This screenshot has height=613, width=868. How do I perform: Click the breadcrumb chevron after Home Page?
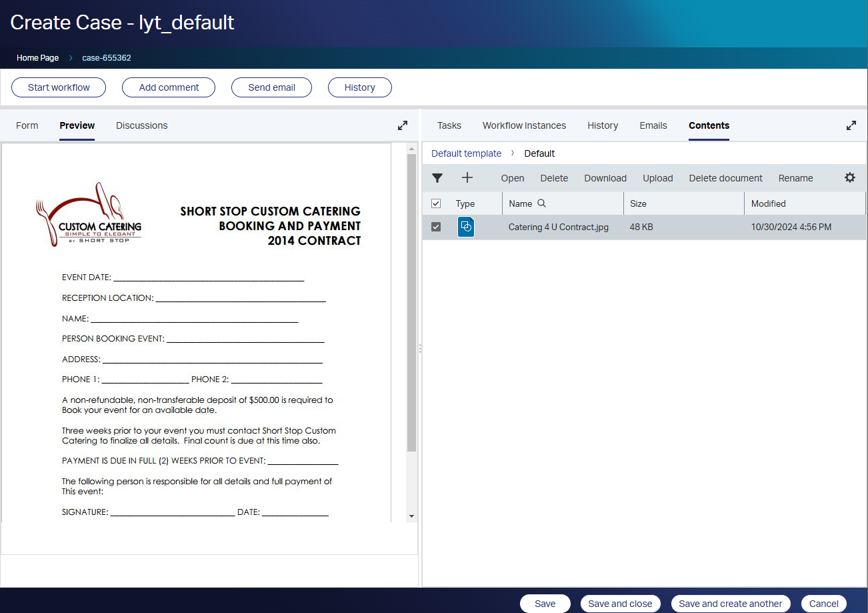pos(71,58)
